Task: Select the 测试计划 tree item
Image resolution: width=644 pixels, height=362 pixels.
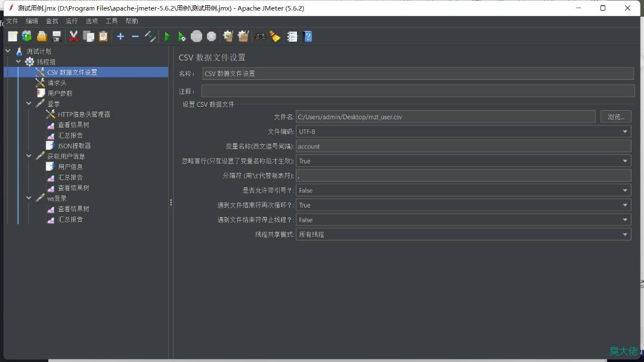Action: click(x=39, y=51)
